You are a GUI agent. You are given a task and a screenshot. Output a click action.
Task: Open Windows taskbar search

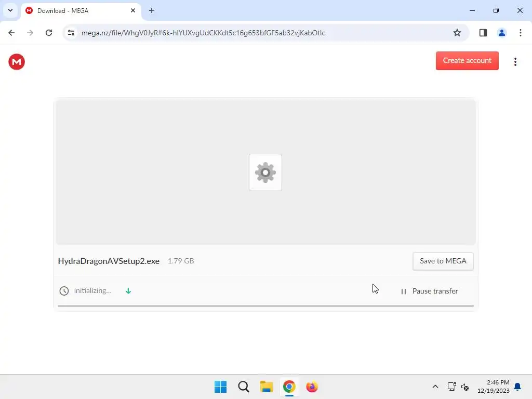pos(243,387)
